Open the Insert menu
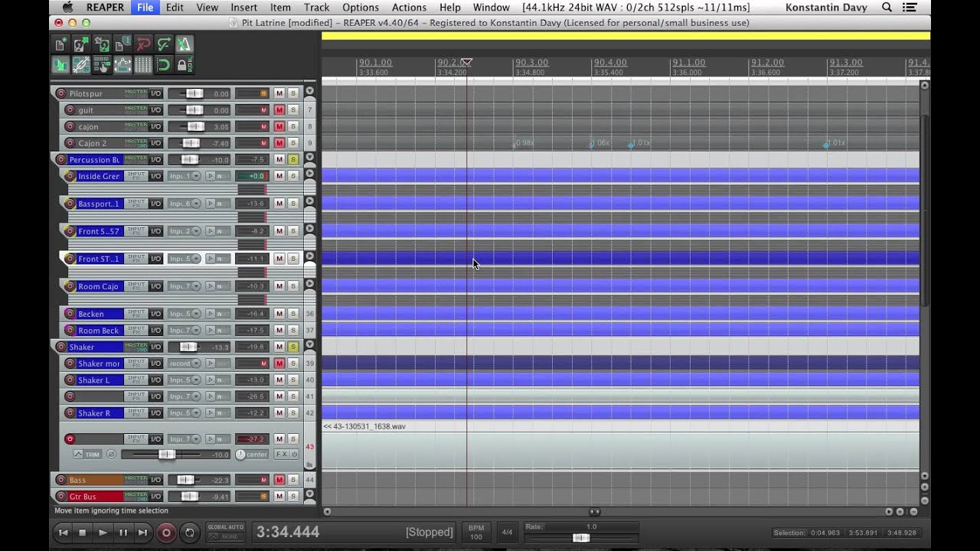This screenshot has width=980, height=551. tap(243, 7)
